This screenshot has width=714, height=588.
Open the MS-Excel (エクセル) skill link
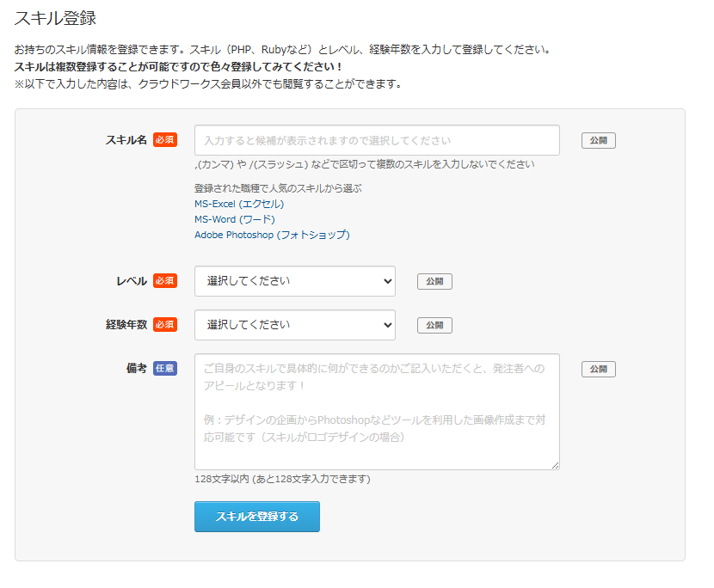pos(239,204)
